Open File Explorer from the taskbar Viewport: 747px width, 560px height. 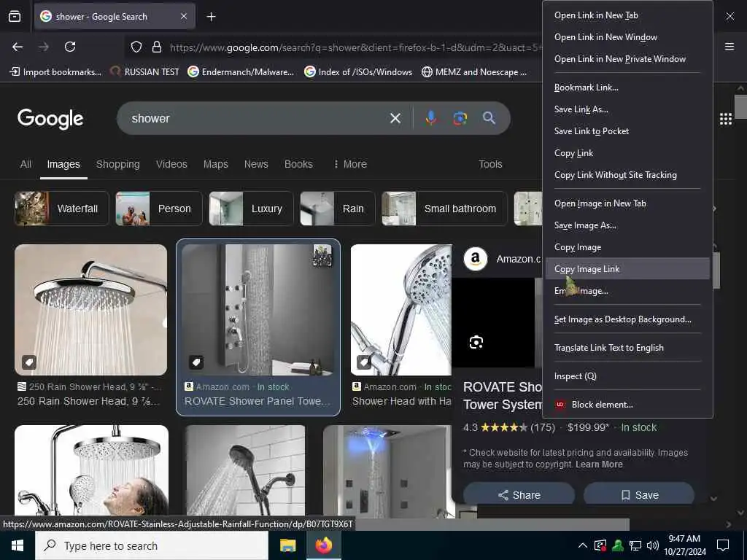pos(287,545)
